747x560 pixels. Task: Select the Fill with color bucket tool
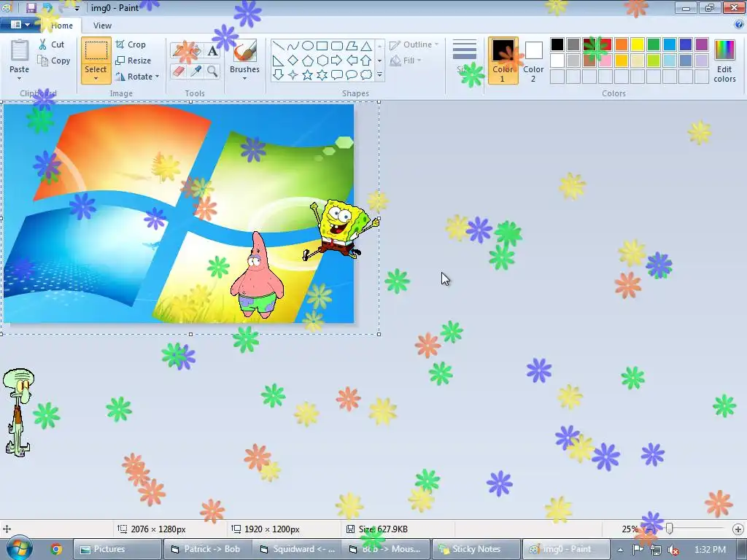tap(196, 50)
